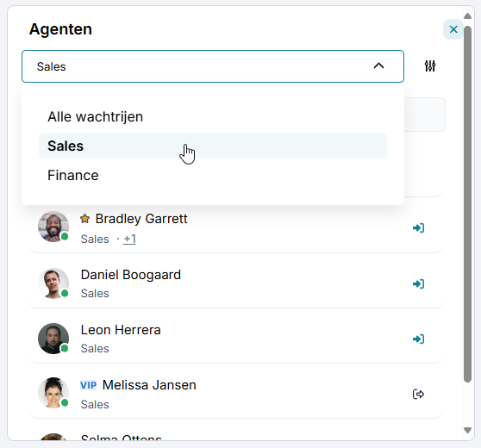
Task: Open the filter settings sliders icon
Action: pos(430,66)
